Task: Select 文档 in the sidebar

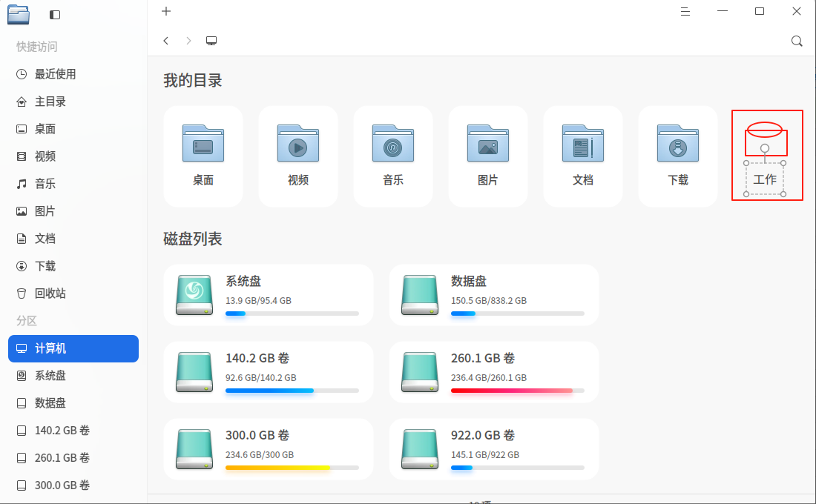Action: pyautogui.click(x=73, y=239)
